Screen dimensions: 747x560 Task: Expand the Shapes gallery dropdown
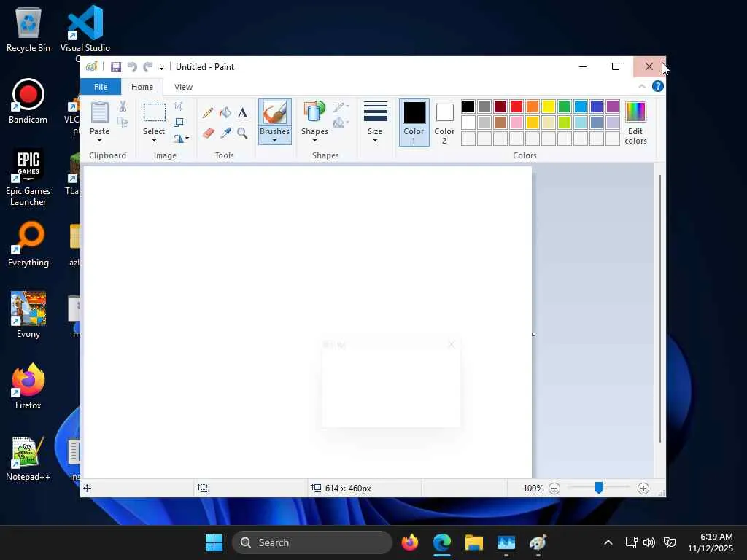[x=315, y=141]
